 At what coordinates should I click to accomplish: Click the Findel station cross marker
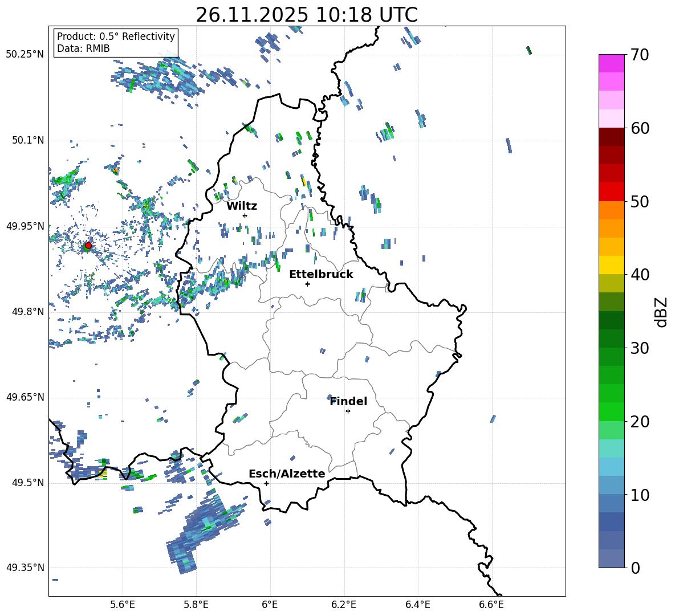(348, 411)
